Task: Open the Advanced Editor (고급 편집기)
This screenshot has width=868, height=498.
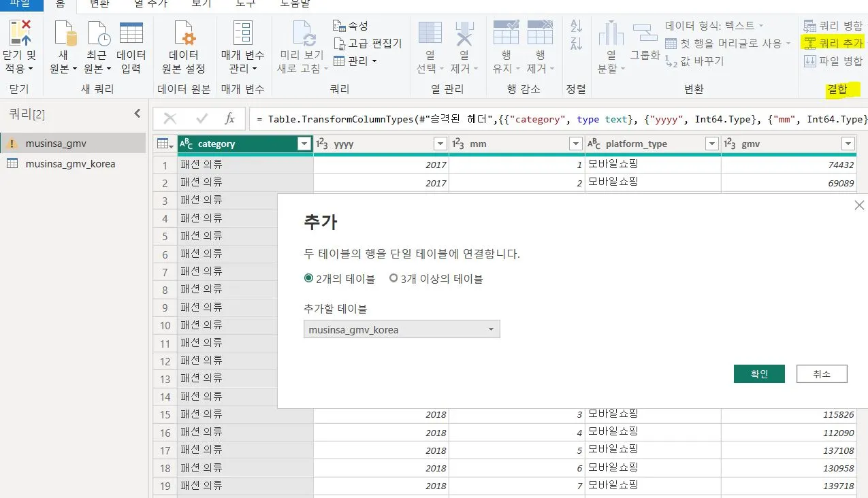Action: [368, 44]
